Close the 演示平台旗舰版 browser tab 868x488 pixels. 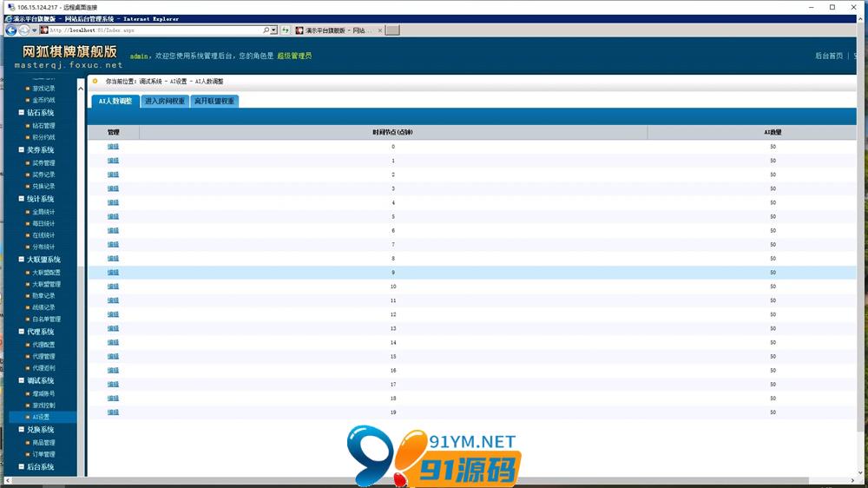[x=380, y=30]
